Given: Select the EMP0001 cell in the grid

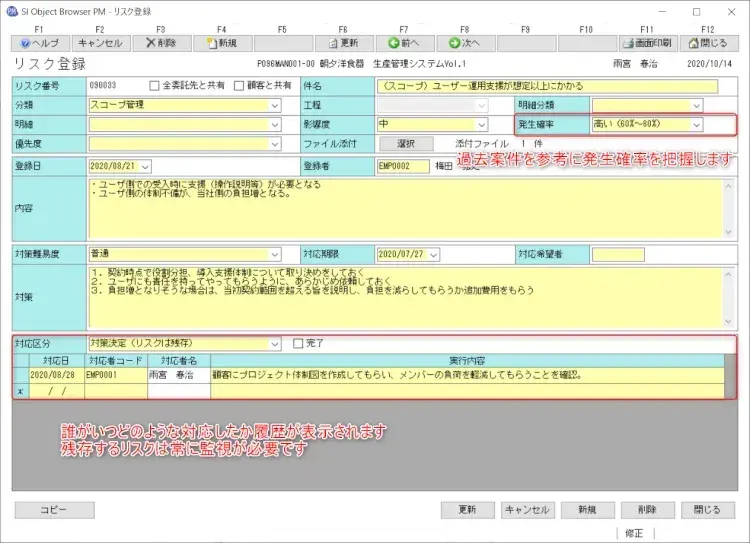Looking at the screenshot, I should (116, 375).
